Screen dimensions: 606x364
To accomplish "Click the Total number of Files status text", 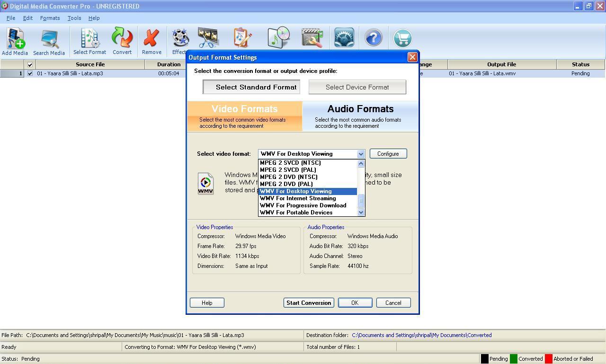I will (x=333, y=347).
